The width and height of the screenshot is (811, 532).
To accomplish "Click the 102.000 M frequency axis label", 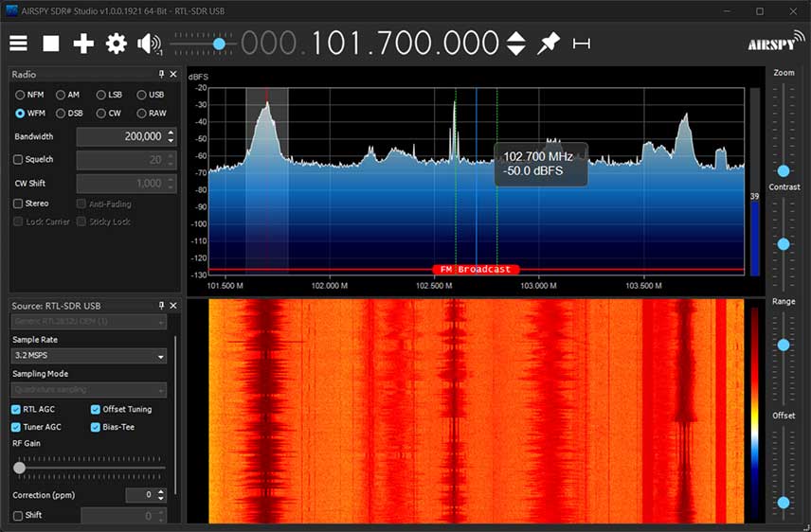I will [330, 285].
